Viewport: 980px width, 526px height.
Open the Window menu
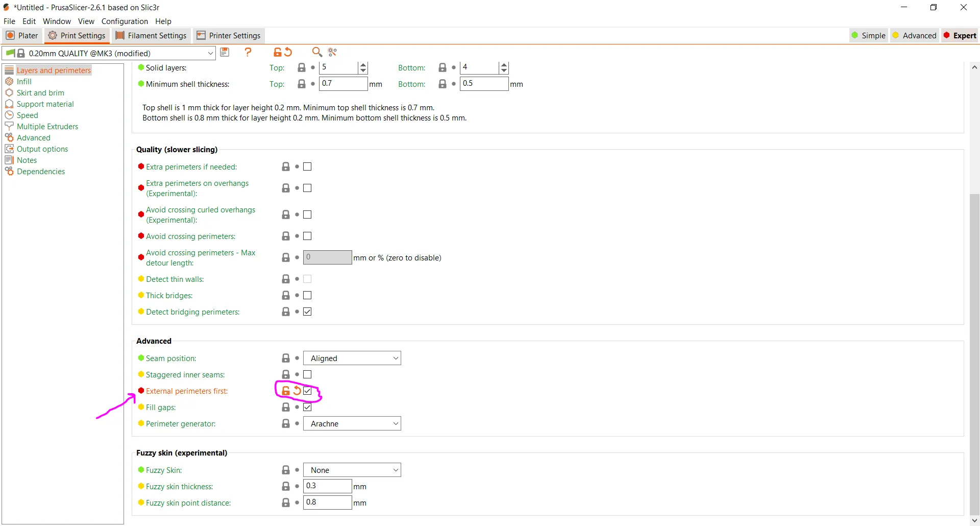point(57,21)
